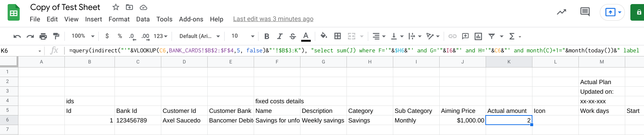
Task: Open vertical align dropdown
Action: point(397,36)
